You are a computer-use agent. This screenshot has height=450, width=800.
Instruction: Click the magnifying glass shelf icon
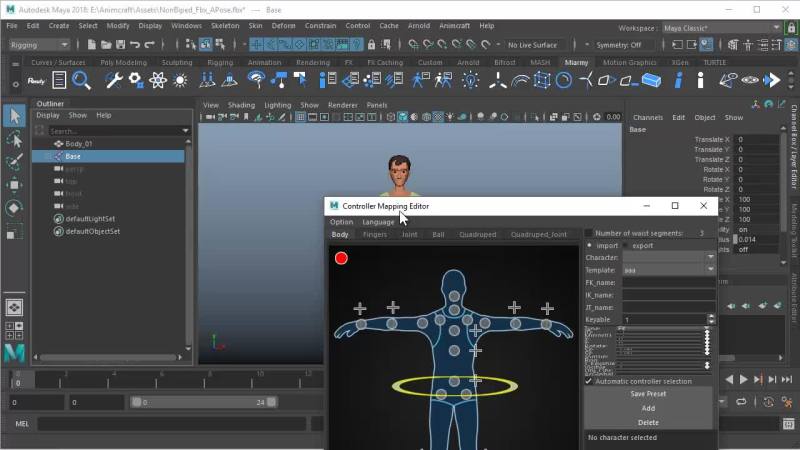pos(81,81)
